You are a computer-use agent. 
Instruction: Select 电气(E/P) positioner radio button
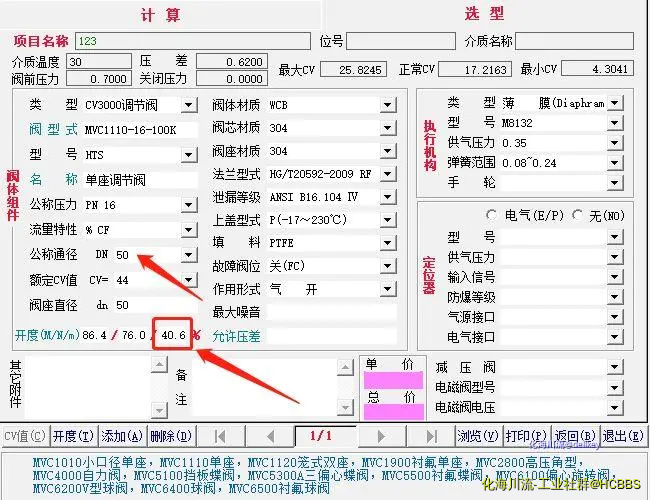tap(491, 215)
